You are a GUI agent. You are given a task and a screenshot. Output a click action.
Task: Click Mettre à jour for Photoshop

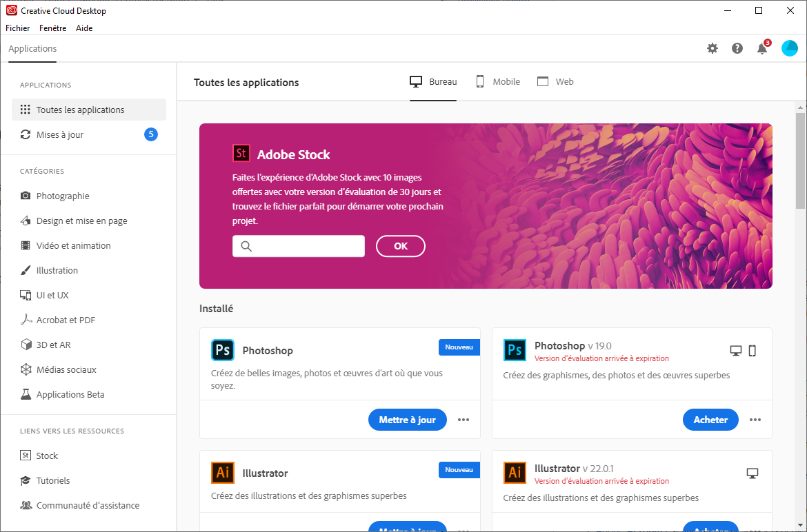click(407, 420)
